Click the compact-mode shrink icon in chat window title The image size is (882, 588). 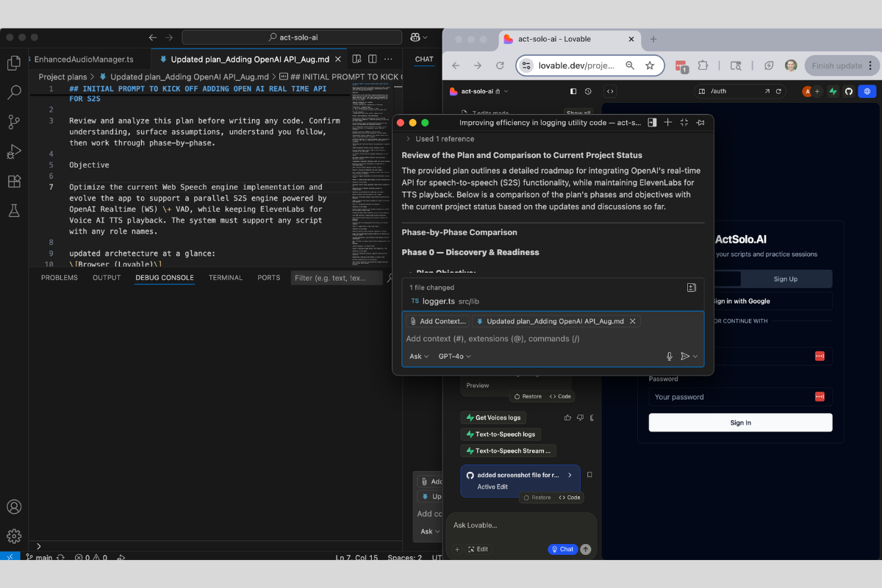pyautogui.click(x=684, y=123)
